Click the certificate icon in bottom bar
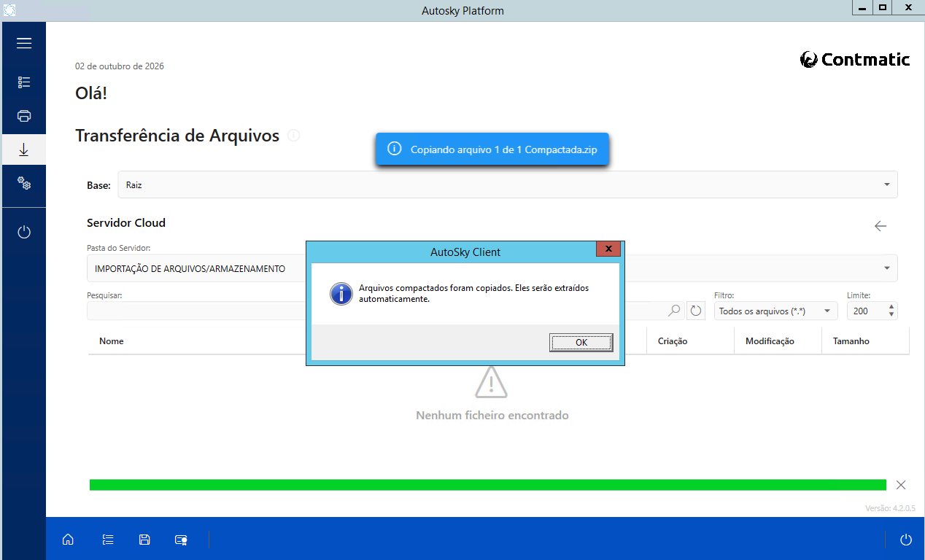Viewport: 925px width, 560px height. (181, 540)
